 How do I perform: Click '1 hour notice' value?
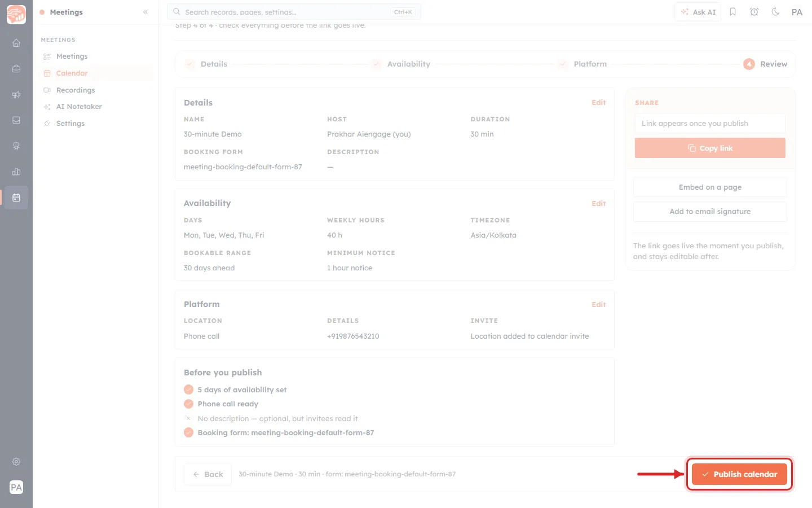click(350, 268)
